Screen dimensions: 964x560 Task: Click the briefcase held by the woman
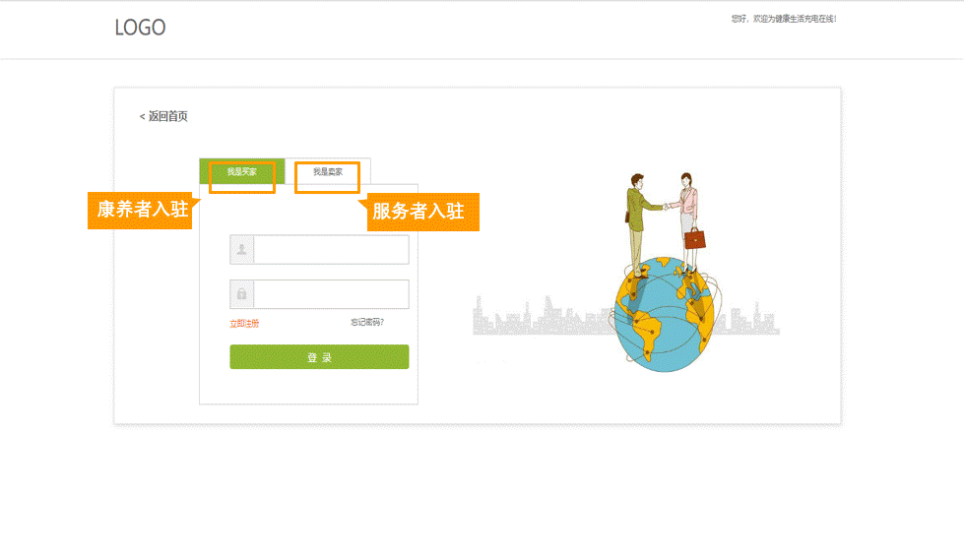click(695, 237)
